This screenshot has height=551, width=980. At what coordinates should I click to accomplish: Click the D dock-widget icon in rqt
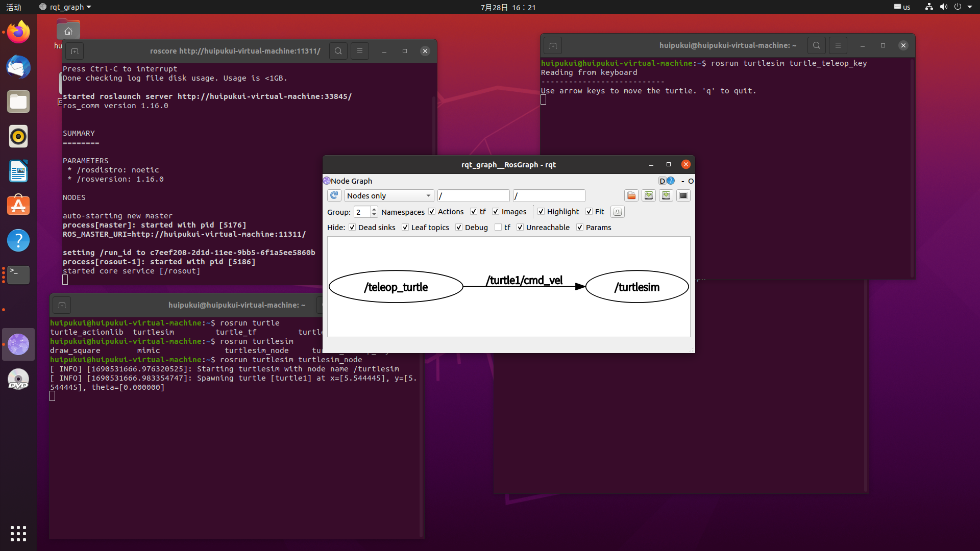click(662, 181)
